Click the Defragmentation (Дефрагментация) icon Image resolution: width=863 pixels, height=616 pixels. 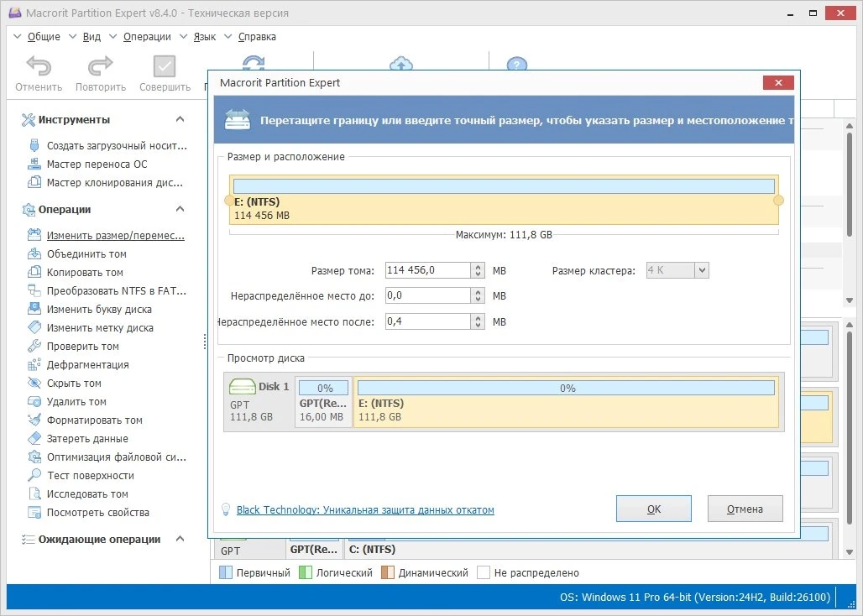(34, 365)
